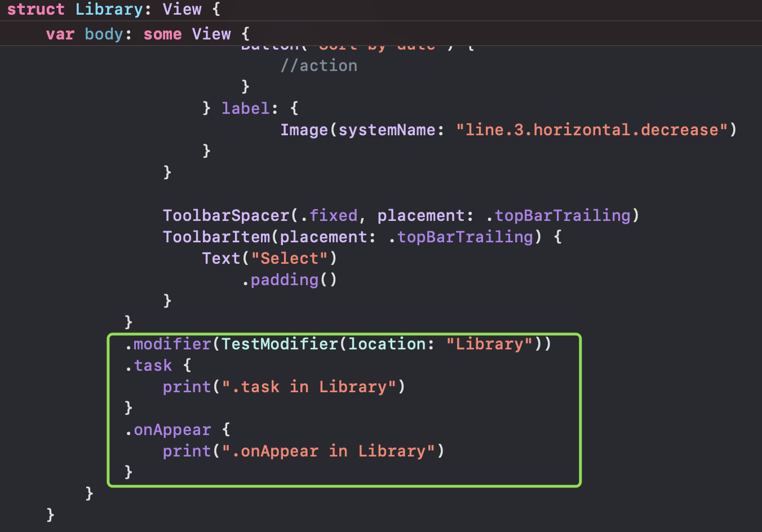Click '.modifier' call

167,344
